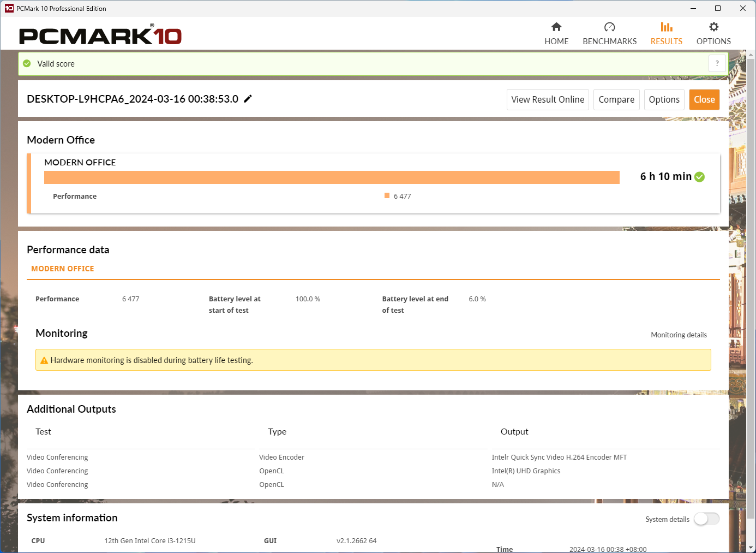Open the BENCHMARKS gauge icon

pyautogui.click(x=610, y=27)
